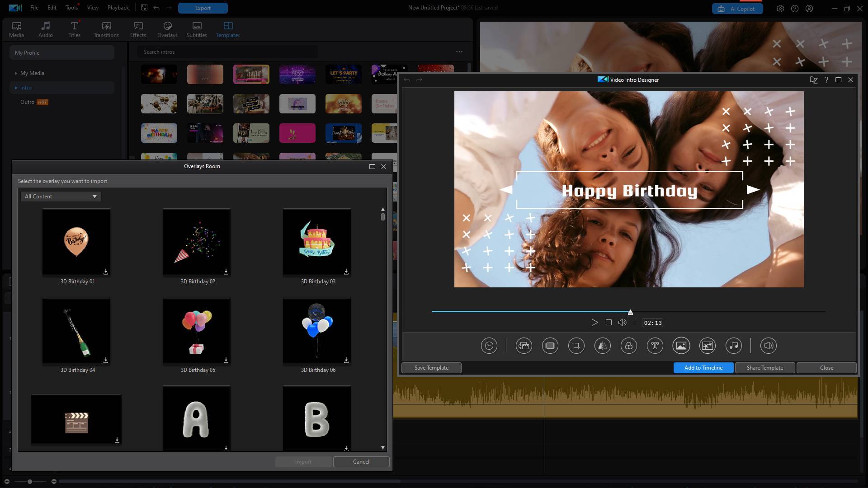868x488 pixels.
Task: Switch to the Transitions tab
Action: 106,29
